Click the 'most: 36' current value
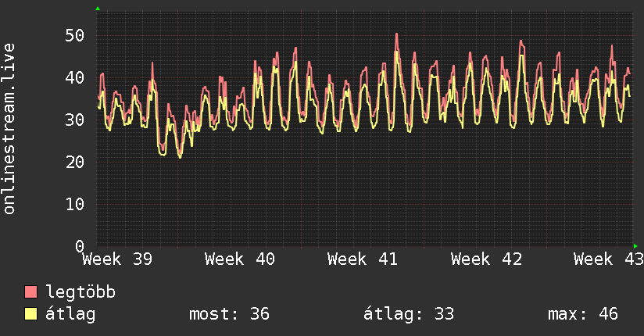Viewport: 644px width, 336px height. click(x=229, y=314)
